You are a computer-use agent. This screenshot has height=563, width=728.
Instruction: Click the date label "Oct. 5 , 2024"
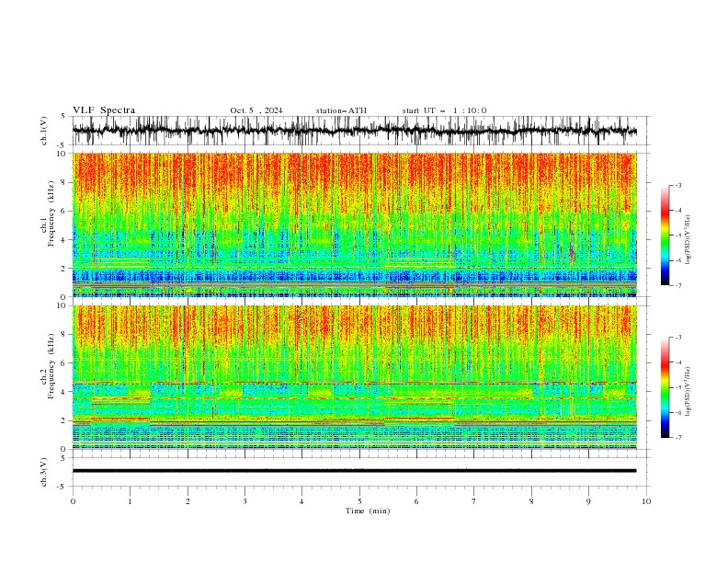[256, 110]
